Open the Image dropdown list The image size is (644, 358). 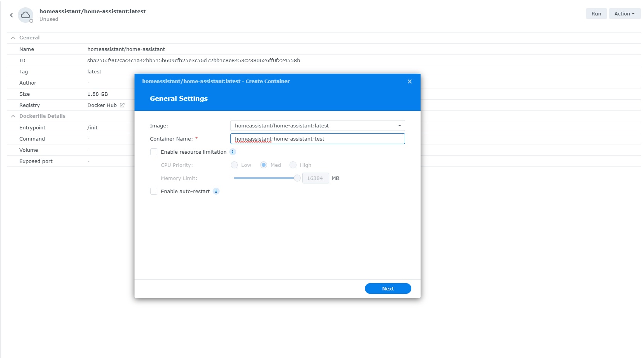[x=399, y=126]
